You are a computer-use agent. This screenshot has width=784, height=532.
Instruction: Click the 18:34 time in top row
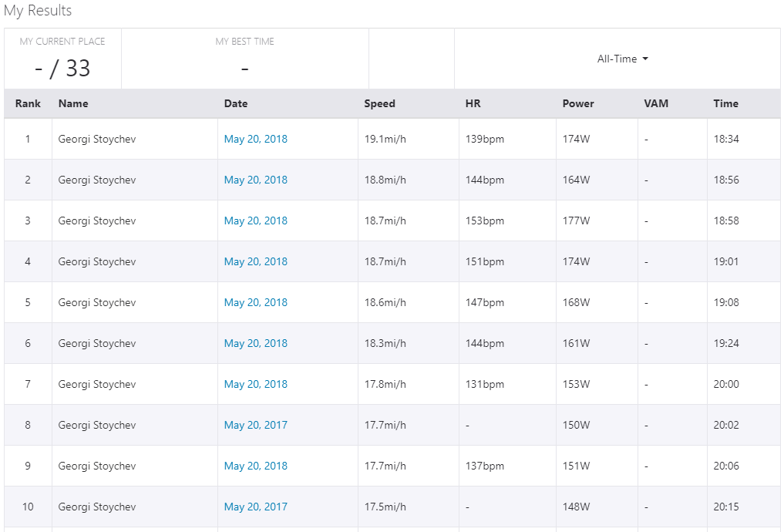(725, 140)
